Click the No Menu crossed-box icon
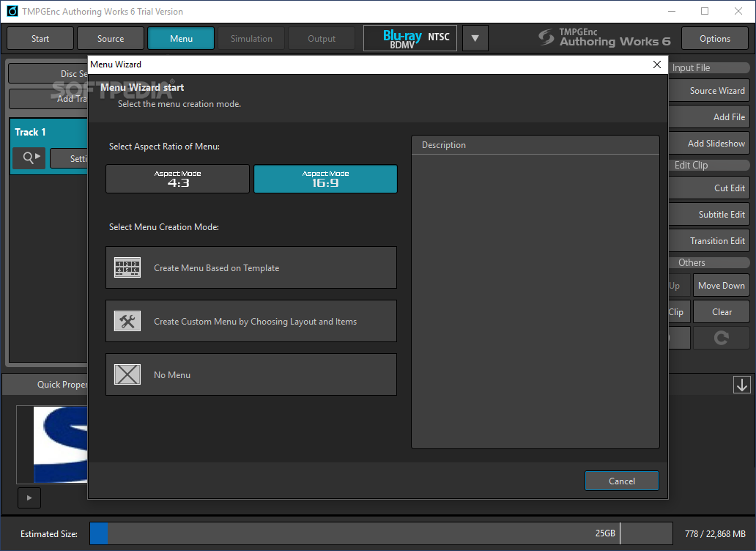 tap(127, 374)
